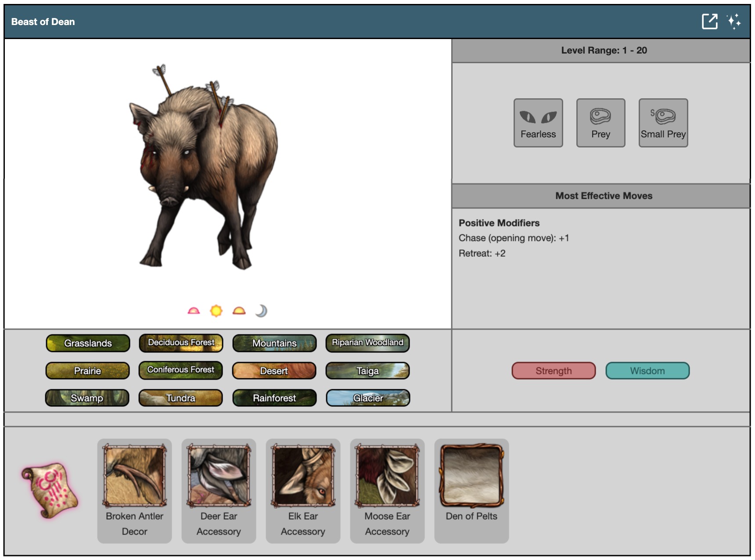
Task: Open the Deer Ear Accessory item
Action: [x=219, y=491]
